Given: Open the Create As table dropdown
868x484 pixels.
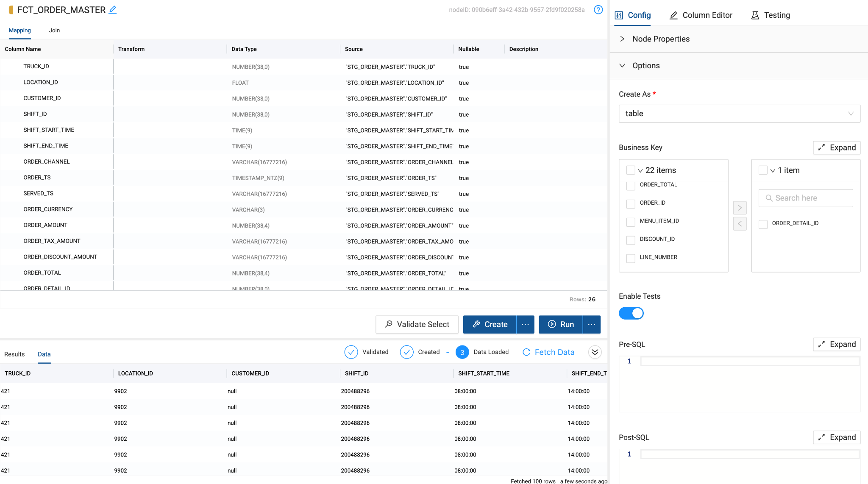Looking at the screenshot, I should tap(740, 114).
